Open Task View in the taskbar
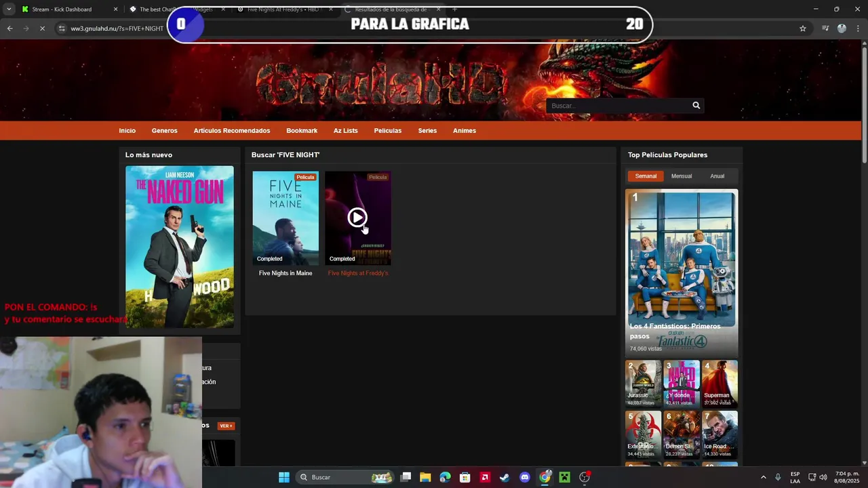Image resolution: width=868 pixels, height=488 pixels. coord(406,477)
